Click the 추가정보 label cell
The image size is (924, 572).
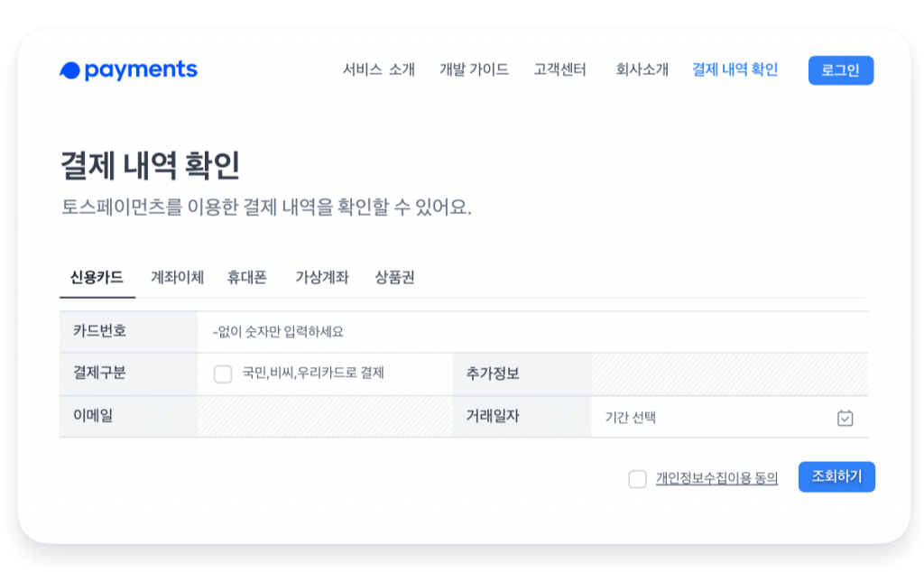[x=522, y=374]
